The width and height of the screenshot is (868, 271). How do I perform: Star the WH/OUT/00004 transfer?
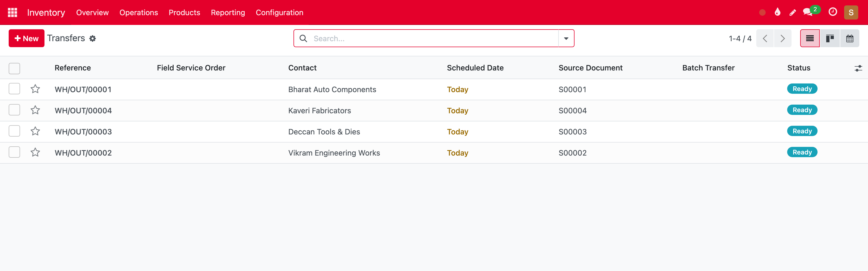click(x=35, y=110)
